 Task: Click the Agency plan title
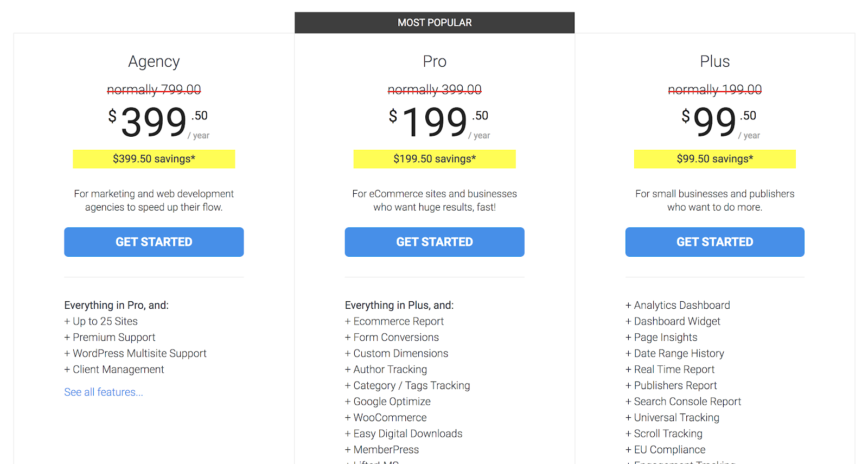tap(154, 61)
